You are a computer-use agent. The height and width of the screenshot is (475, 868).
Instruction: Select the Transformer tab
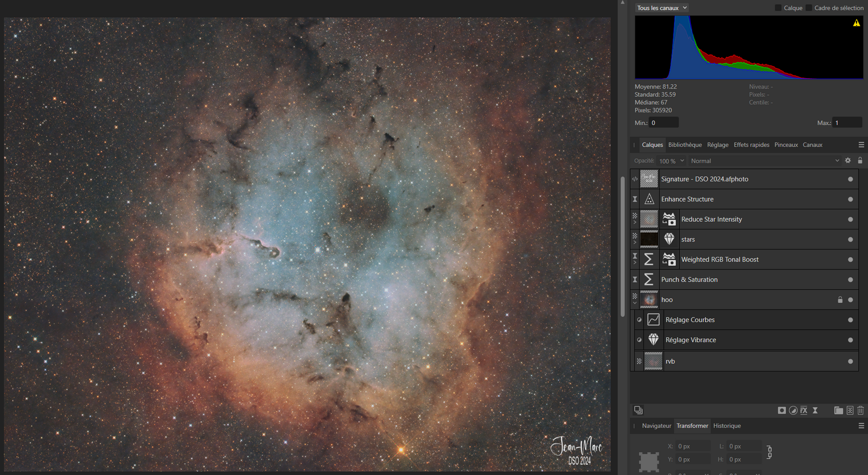coord(692,426)
